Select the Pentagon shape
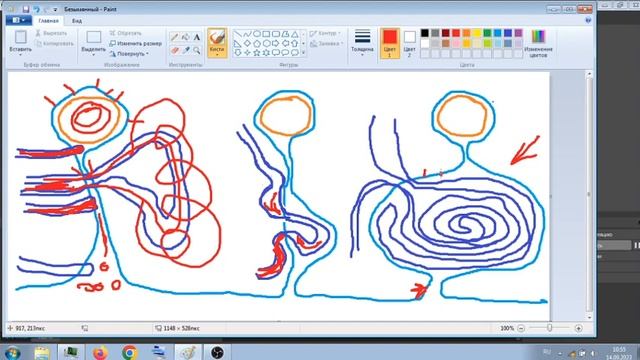The height and width of the screenshot is (360, 640). [257, 44]
